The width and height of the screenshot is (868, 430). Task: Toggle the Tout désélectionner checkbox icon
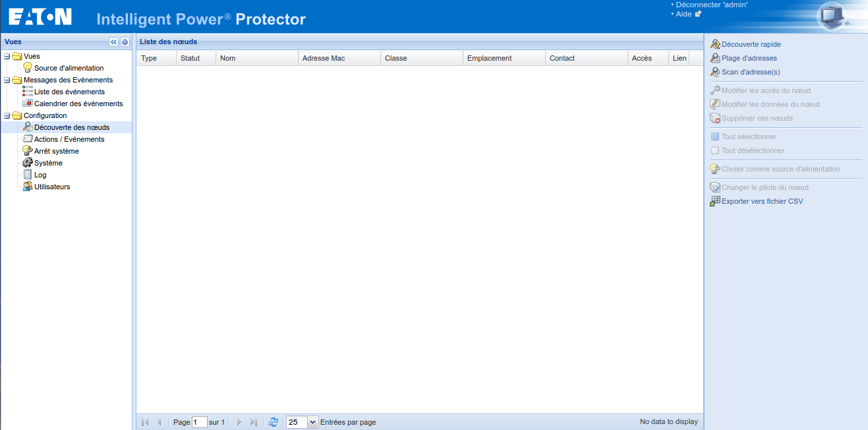[x=715, y=150]
